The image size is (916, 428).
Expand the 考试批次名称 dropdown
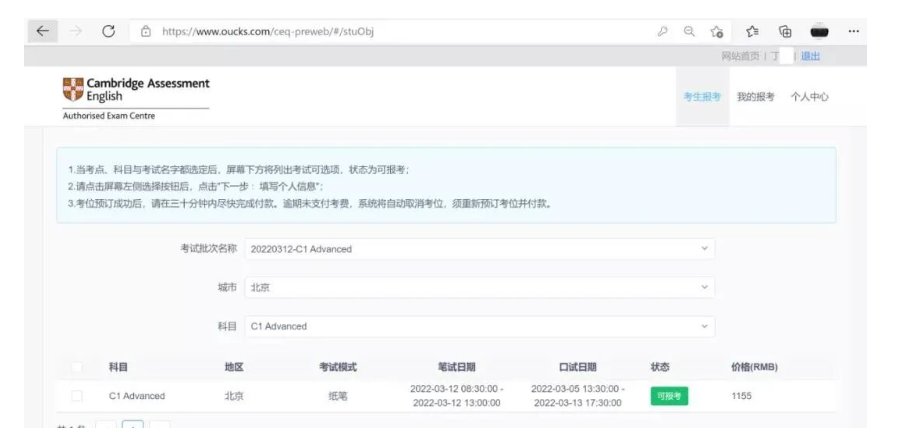(480, 249)
